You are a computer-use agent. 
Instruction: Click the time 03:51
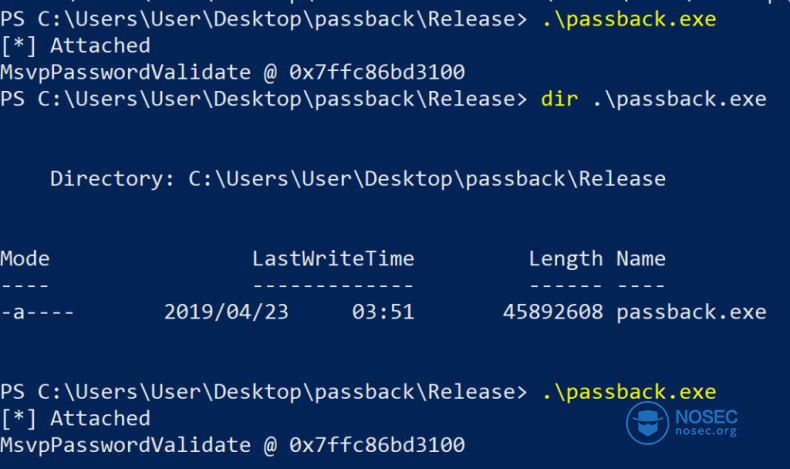(x=383, y=312)
